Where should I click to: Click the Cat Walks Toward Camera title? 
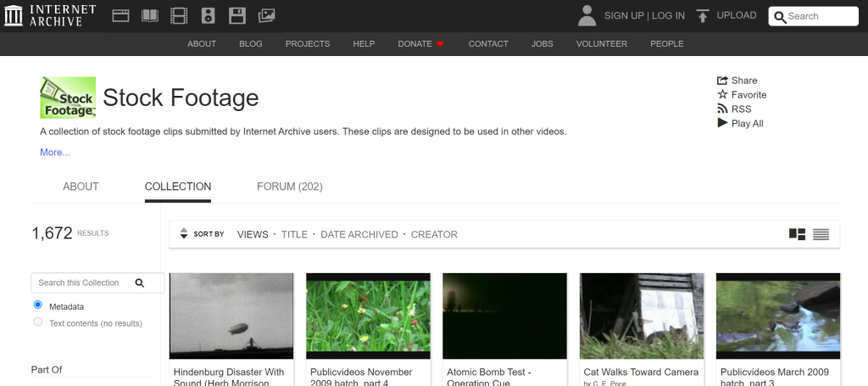pyautogui.click(x=641, y=372)
